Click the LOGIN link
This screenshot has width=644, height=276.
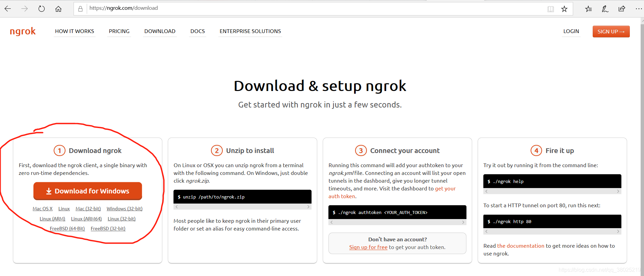click(x=571, y=31)
